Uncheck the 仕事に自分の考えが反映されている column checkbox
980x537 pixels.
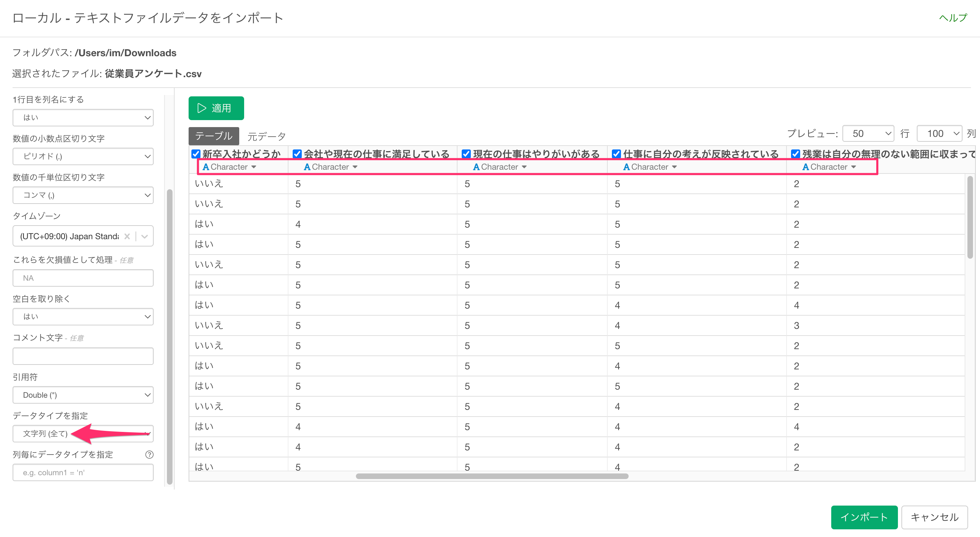pos(617,154)
